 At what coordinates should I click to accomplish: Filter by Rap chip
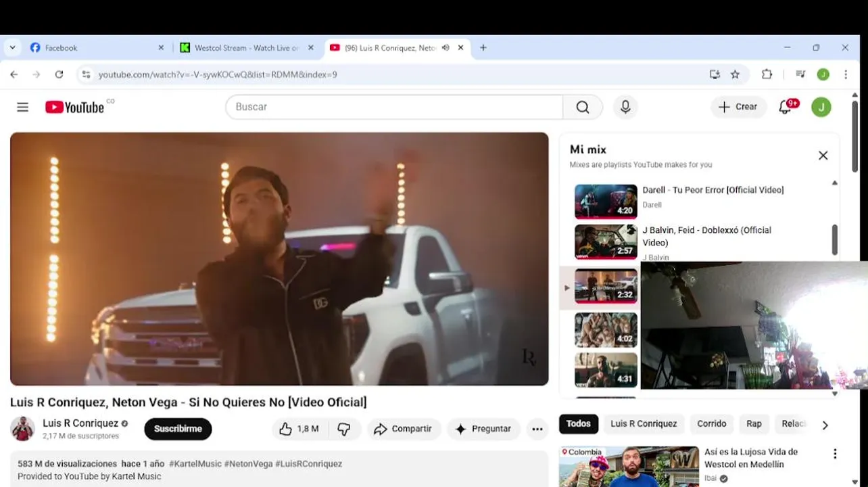(754, 424)
